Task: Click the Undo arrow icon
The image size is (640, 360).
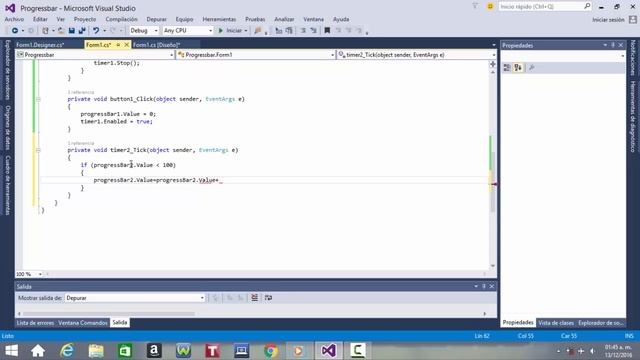Action: coord(96,31)
